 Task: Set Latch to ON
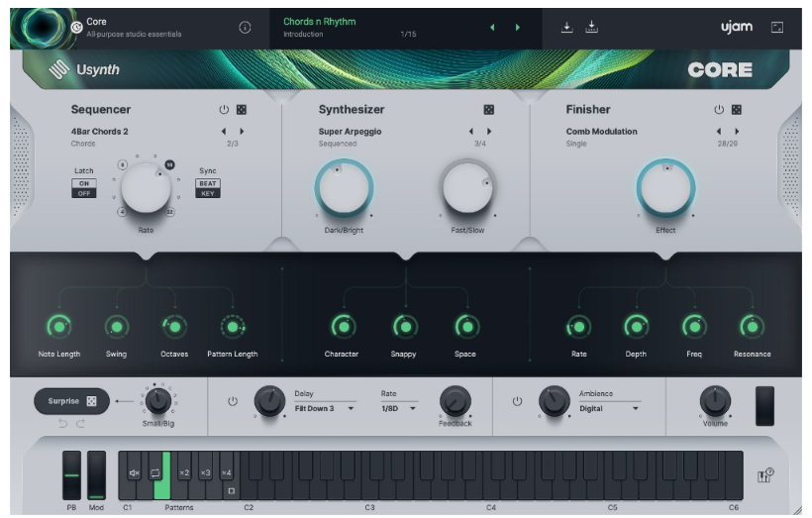pos(84,182)
